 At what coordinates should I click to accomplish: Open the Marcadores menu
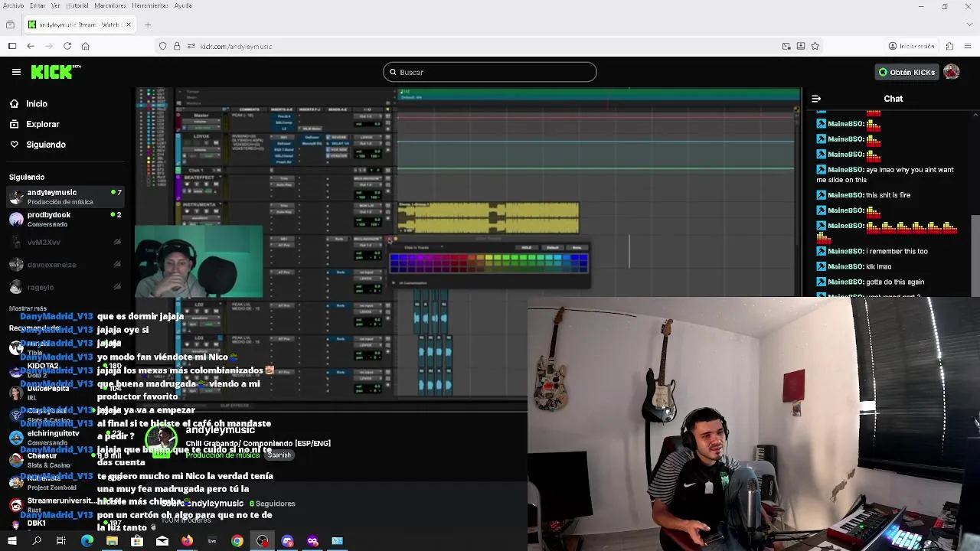click(x=110, y=5)
